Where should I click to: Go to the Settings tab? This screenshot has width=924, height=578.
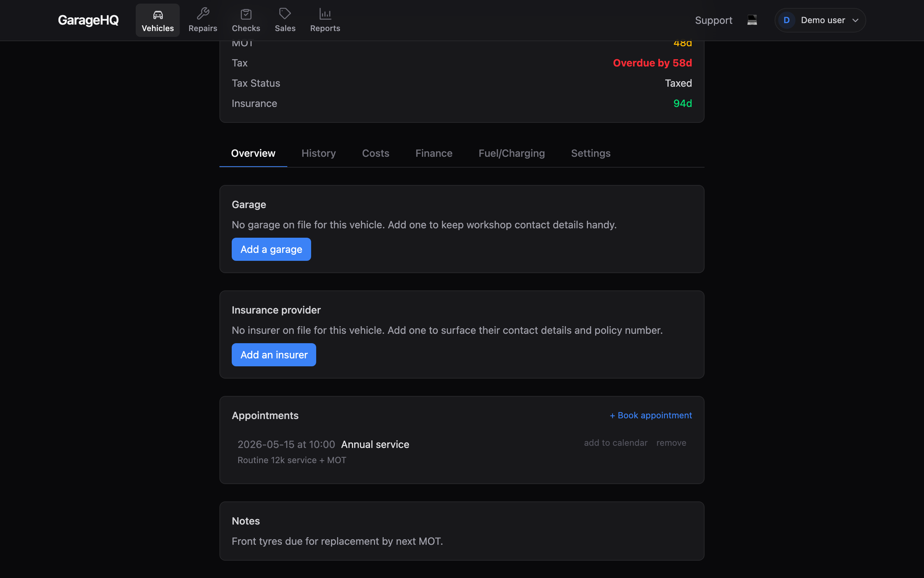590,153
